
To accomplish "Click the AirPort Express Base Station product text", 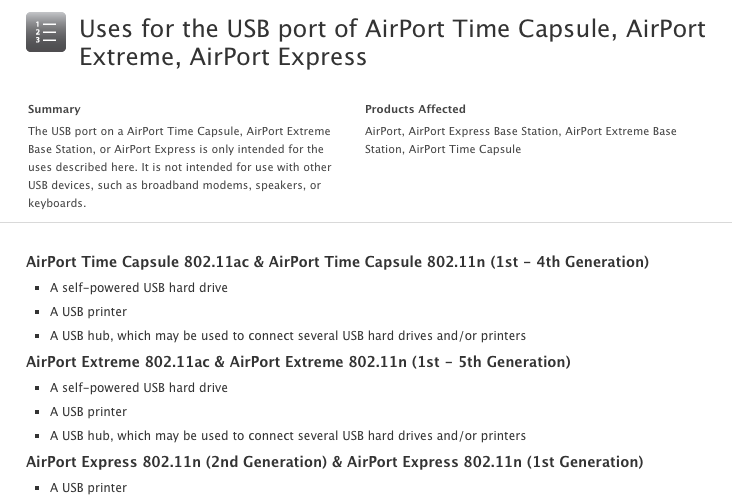I will point(484,131).
